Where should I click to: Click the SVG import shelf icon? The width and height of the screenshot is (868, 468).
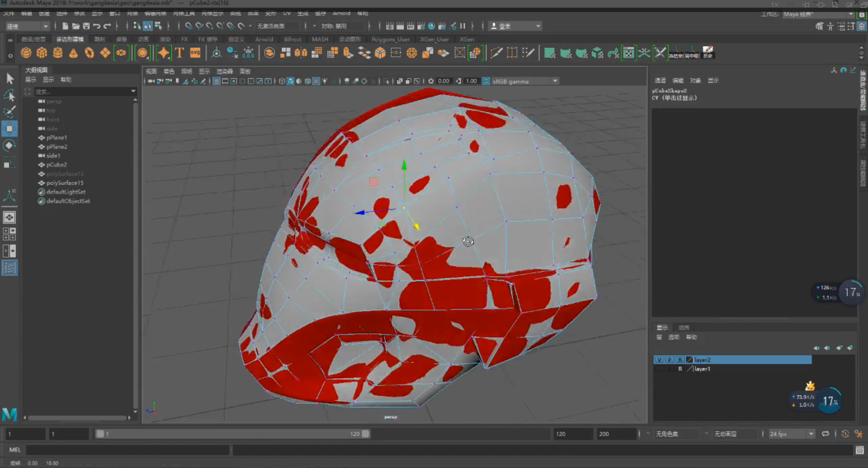tap(195, 53)
